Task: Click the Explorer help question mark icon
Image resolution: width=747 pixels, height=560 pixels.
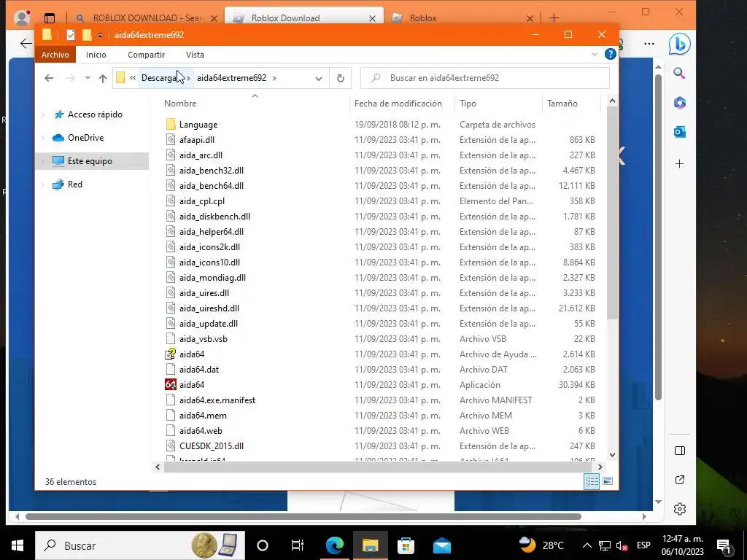Action: (611, 54)
